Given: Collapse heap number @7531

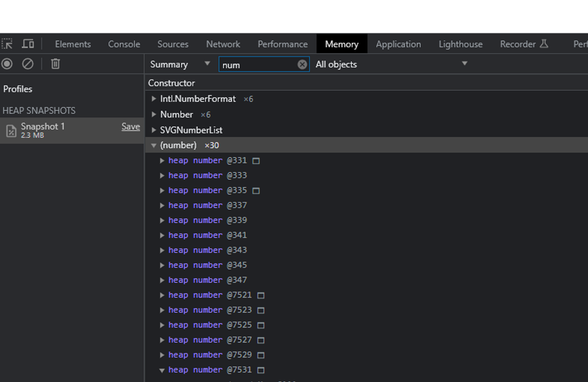Looking at the screenshot, I should pyautogui.click(x=162, y=370).
